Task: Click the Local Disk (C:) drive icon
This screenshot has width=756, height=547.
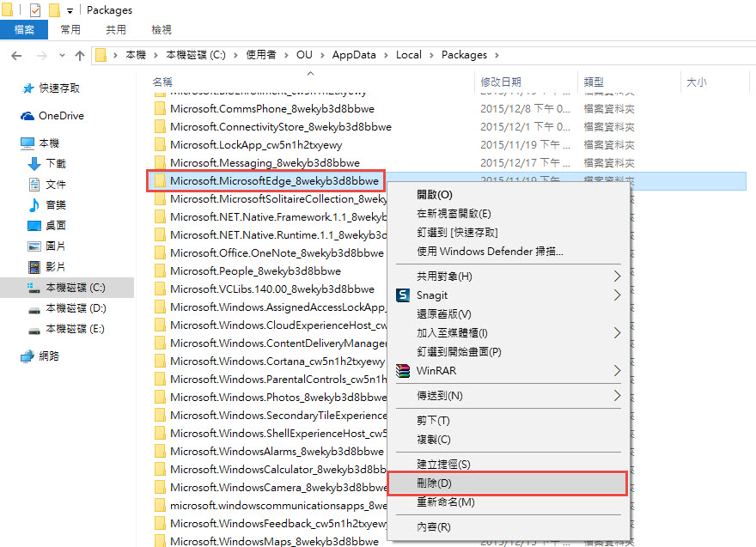Action: coord(34,288)
